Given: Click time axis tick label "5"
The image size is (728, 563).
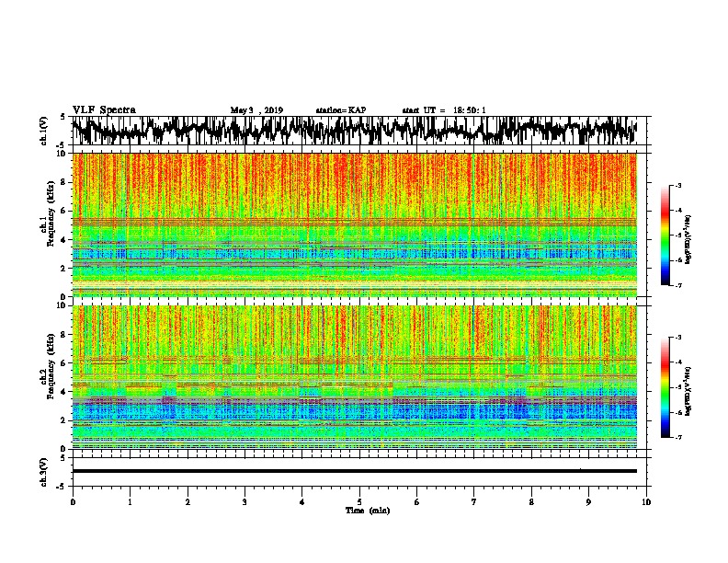Looking at the screenshot, I should [359, 502].
